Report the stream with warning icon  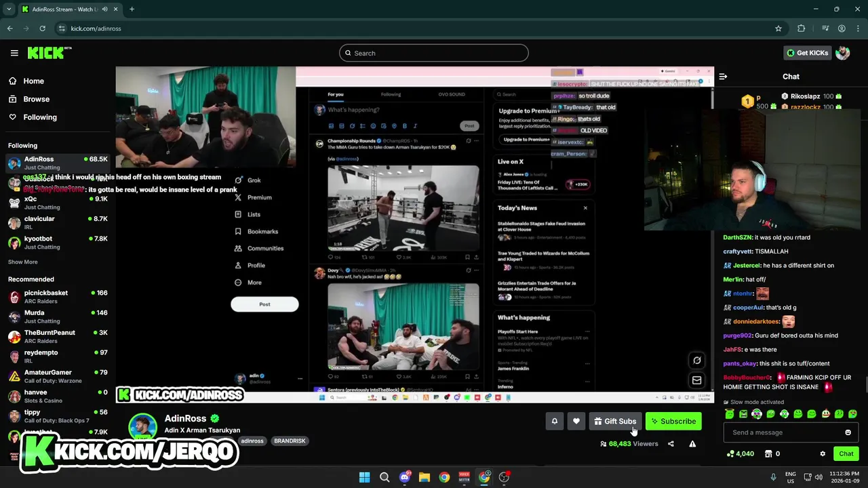point(692,444)
